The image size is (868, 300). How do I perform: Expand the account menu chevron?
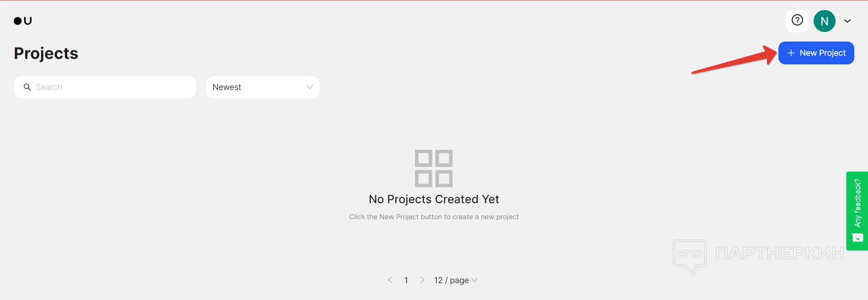coord(847,21)
